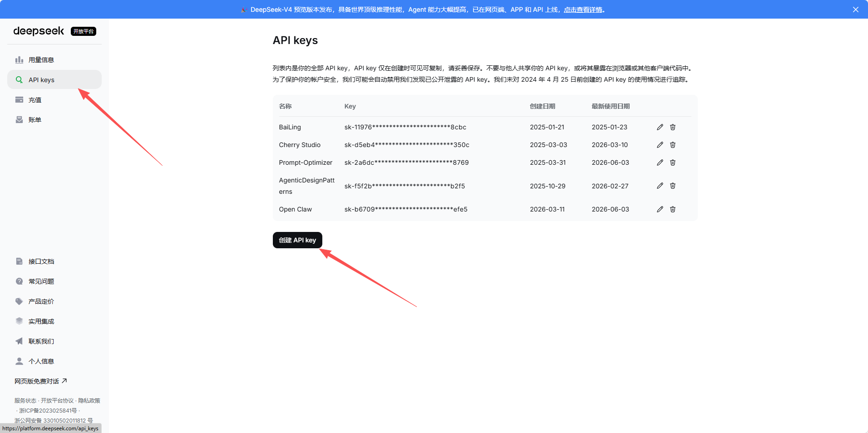Open 实用集成 integrations page
868x433 pixels.
click(54, 321)
